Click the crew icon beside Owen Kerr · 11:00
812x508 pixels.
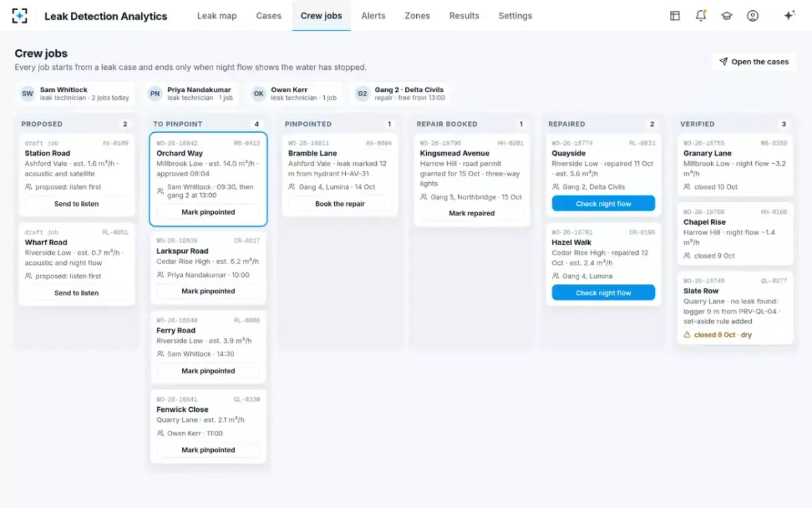pos(160,433)
